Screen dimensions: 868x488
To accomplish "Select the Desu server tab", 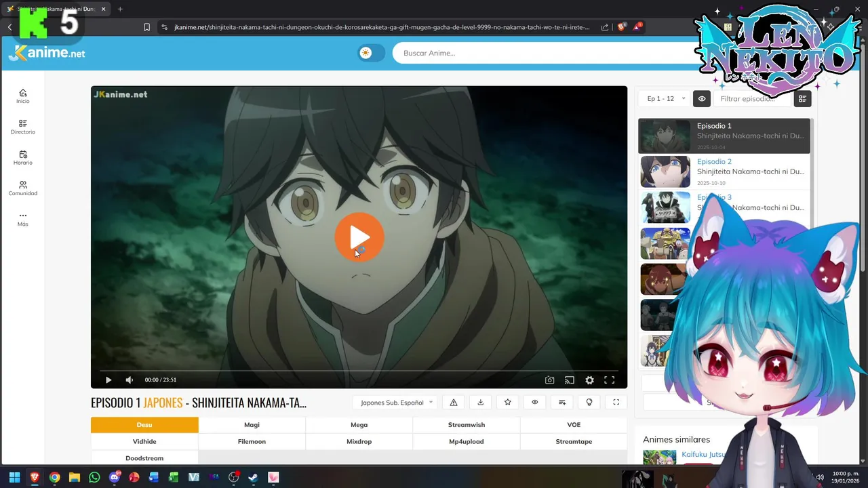I will (144, 425).
